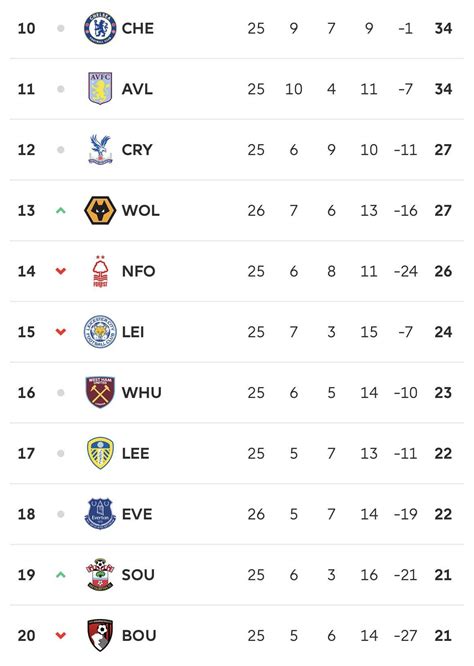Click Nottingham Forest red down-arrow indicator
474x666 pixels.
[61, 271]
